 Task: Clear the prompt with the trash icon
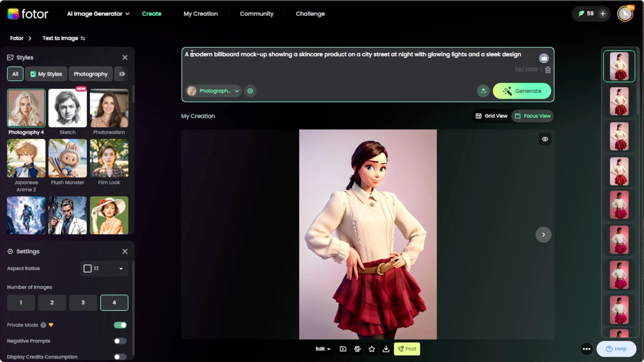tap(548, 70)
